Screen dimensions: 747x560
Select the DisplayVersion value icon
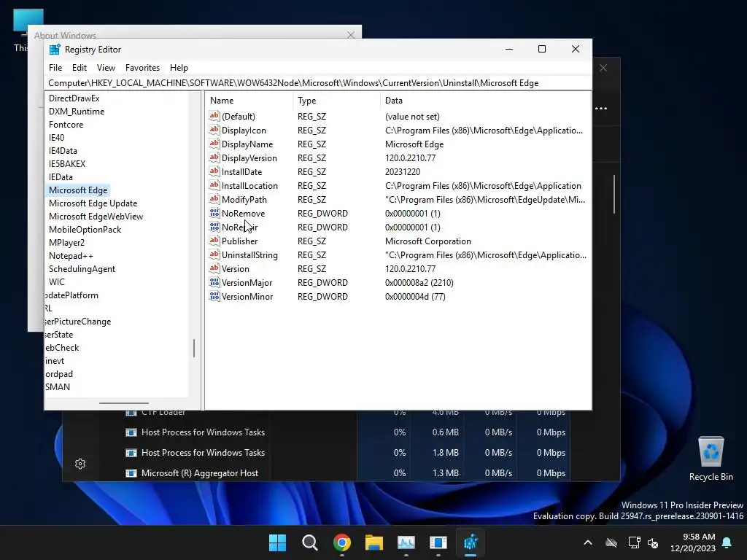coord(214,157)
